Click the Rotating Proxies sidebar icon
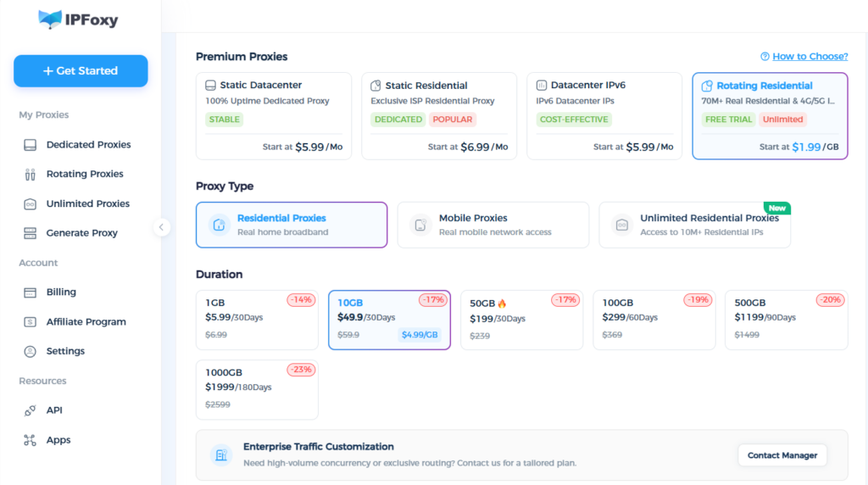This screenshot has height=485, width=868. (x=30, y=175)
